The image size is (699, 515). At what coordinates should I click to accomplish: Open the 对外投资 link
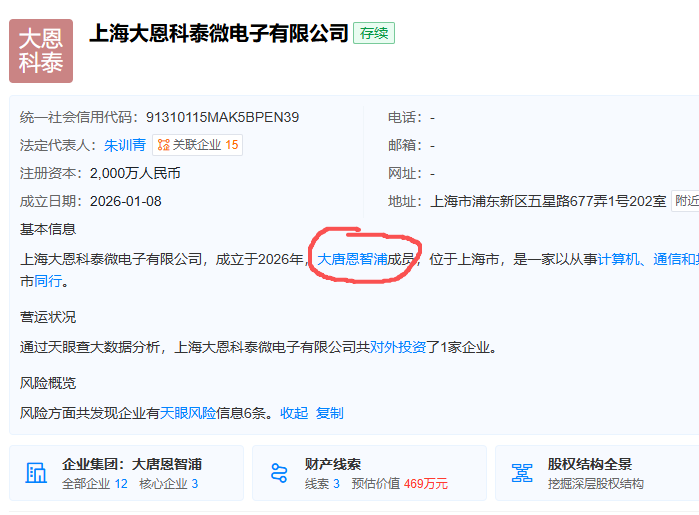(x=398, y=347)
